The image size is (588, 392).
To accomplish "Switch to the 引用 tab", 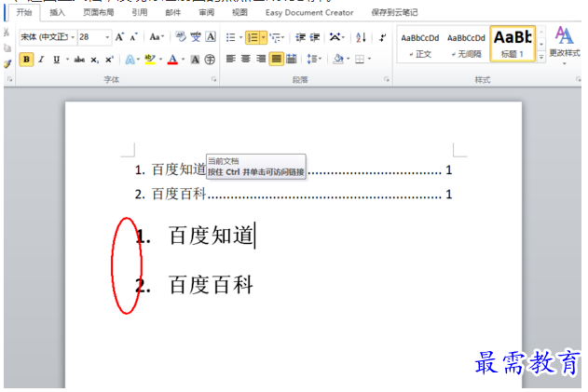I will [x=140, y=12].
